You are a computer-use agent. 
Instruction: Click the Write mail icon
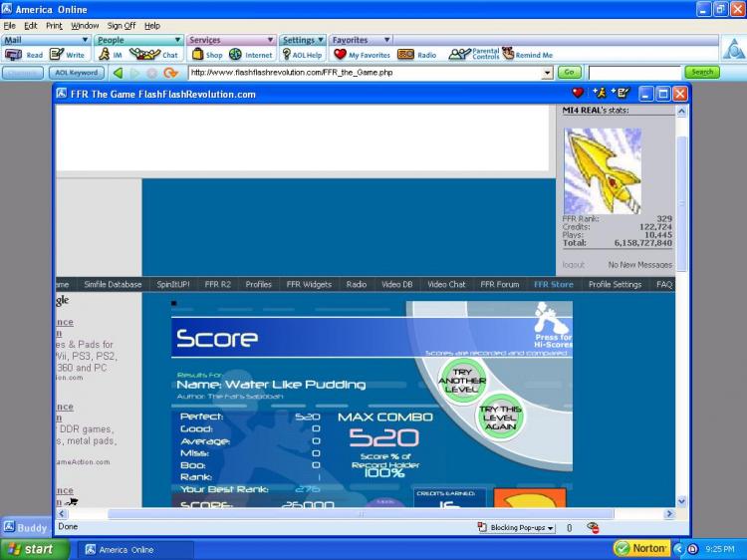point(57,55)
